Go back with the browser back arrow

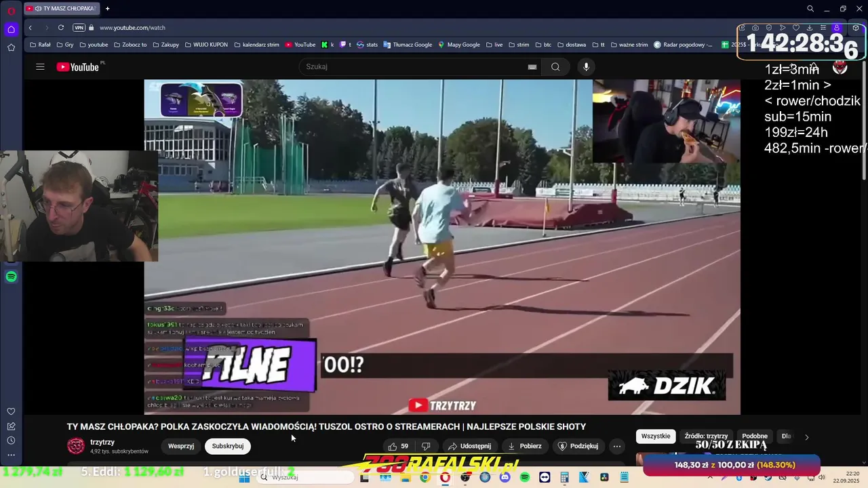[x=30, y=28]
